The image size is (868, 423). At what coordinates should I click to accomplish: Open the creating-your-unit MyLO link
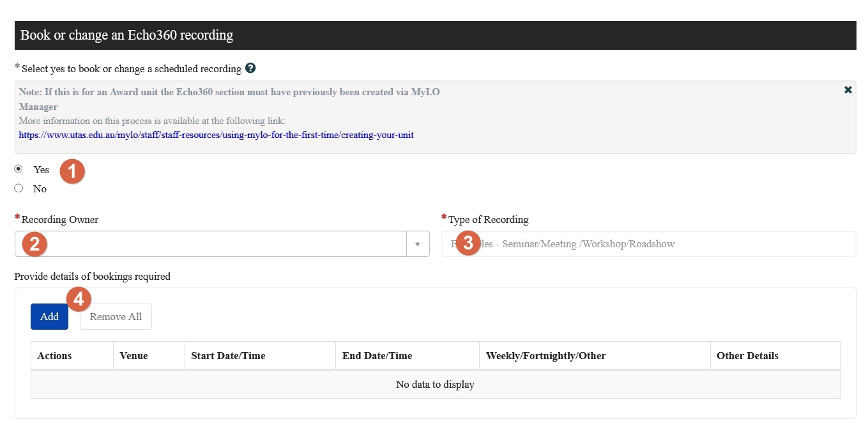coord(216,135)
